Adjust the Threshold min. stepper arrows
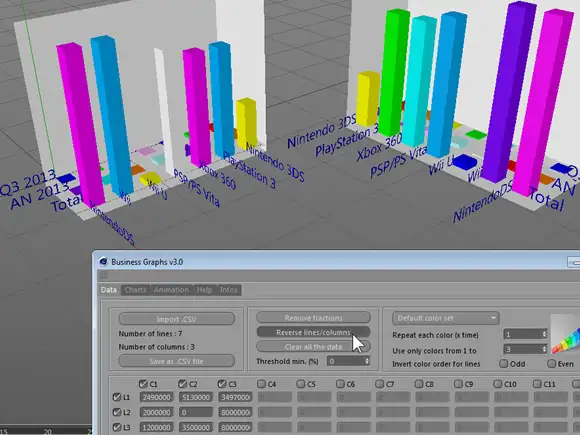The width and height of the screenshot is (580, 435). coord(367,361)
